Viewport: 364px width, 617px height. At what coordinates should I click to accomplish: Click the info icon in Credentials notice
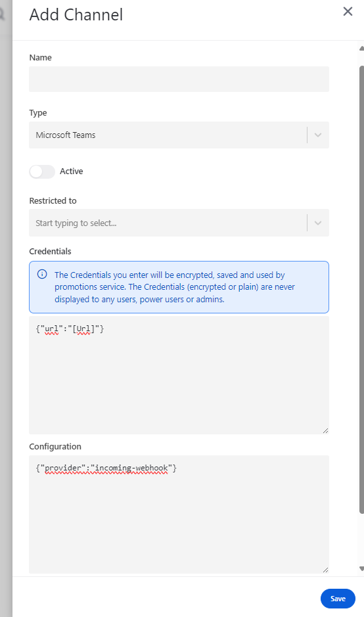click(x=42, y=274)
